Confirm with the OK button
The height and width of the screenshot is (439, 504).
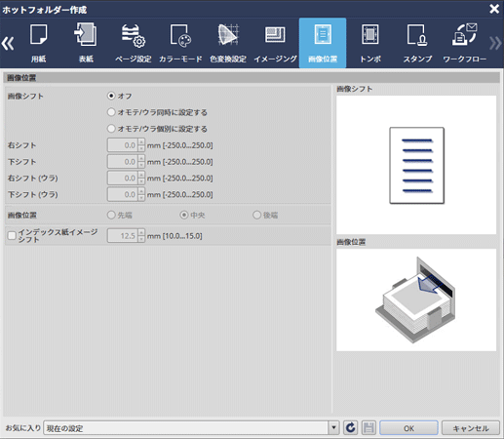(x=408, y=428)
